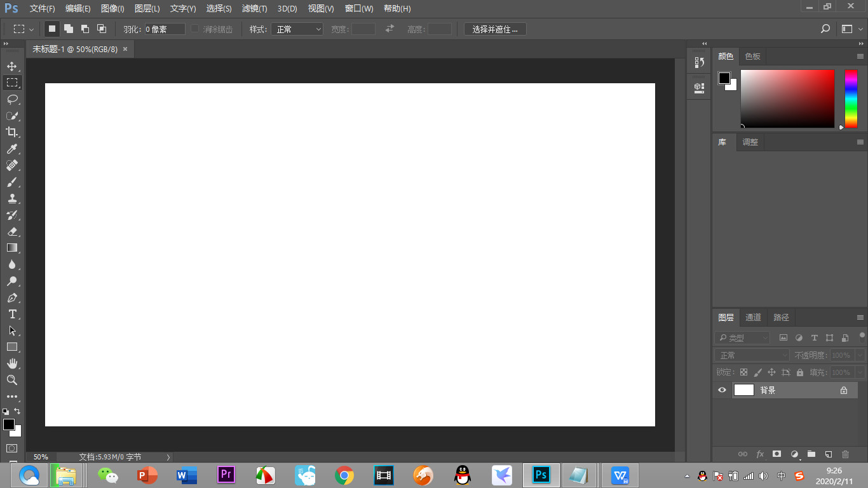Select the Move tool
This screenshot has width=868, height=488.
(x=12, y=66)
